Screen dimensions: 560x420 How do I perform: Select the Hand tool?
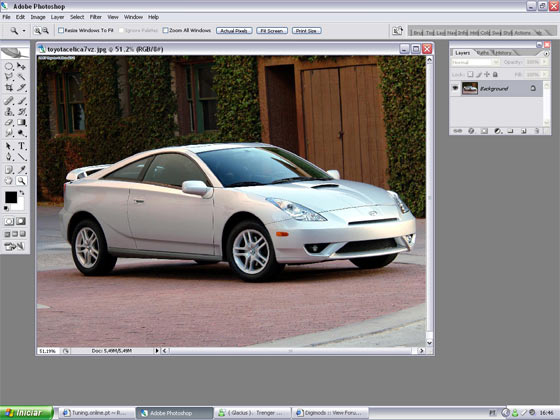pos(9,181)
